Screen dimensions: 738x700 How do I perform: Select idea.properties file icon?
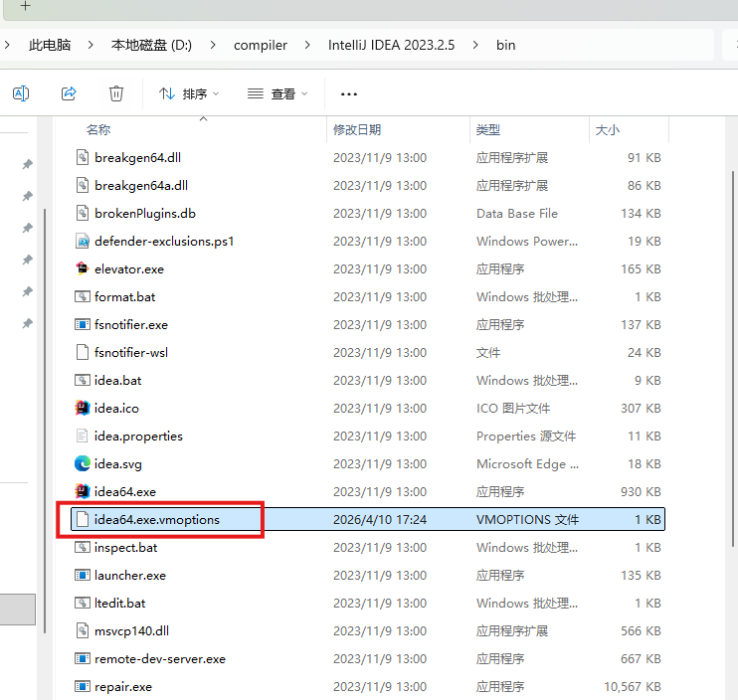point(83,436)
